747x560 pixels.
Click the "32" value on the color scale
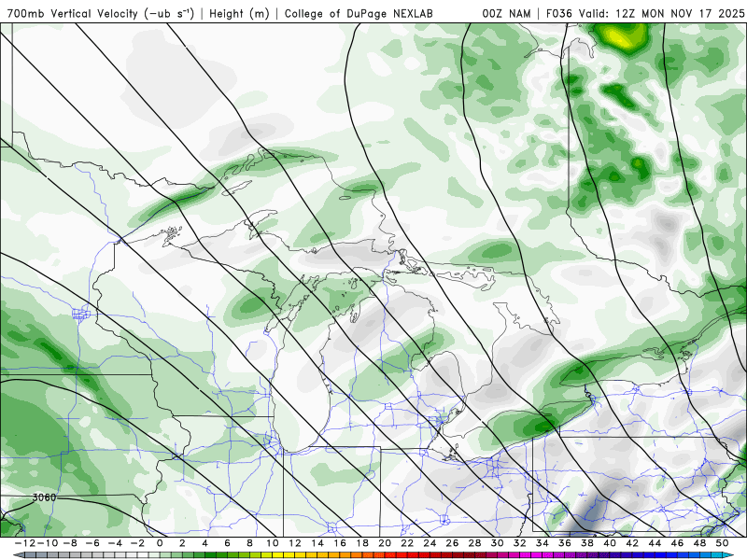tap(520, 543)
